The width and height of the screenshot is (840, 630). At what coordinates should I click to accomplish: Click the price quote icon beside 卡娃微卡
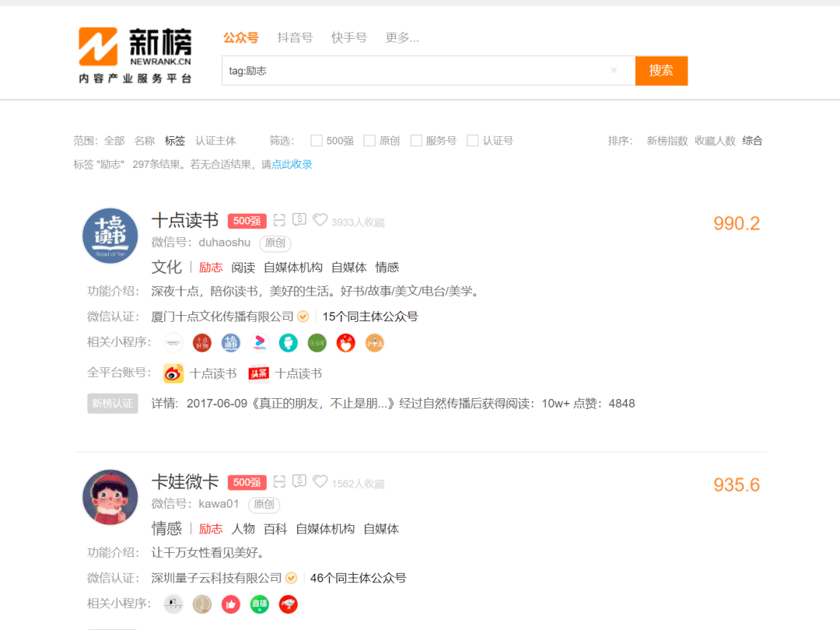click(299, 481)
